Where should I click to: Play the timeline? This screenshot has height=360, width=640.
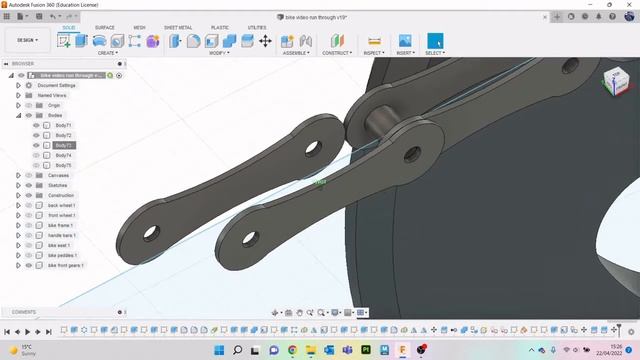tap(27, 332)
